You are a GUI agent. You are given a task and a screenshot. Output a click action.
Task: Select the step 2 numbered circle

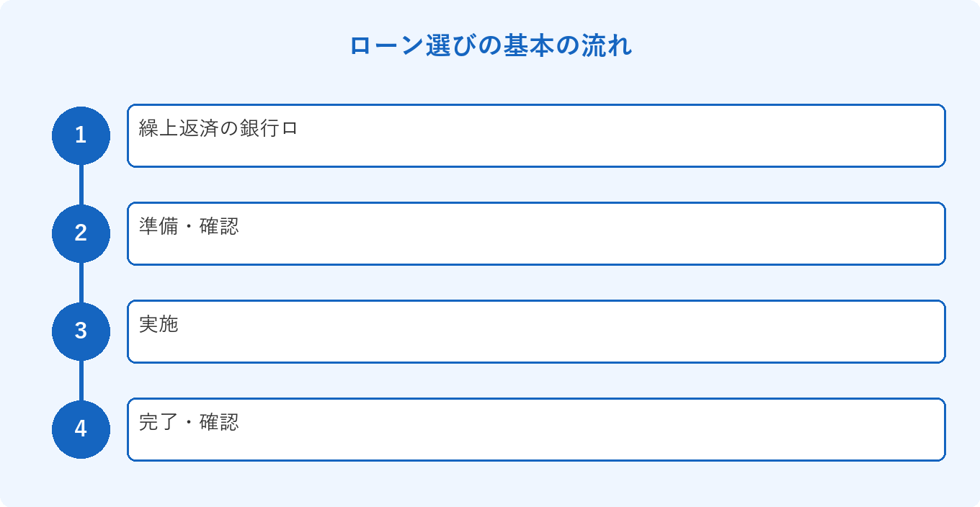[x=81, y=233]
